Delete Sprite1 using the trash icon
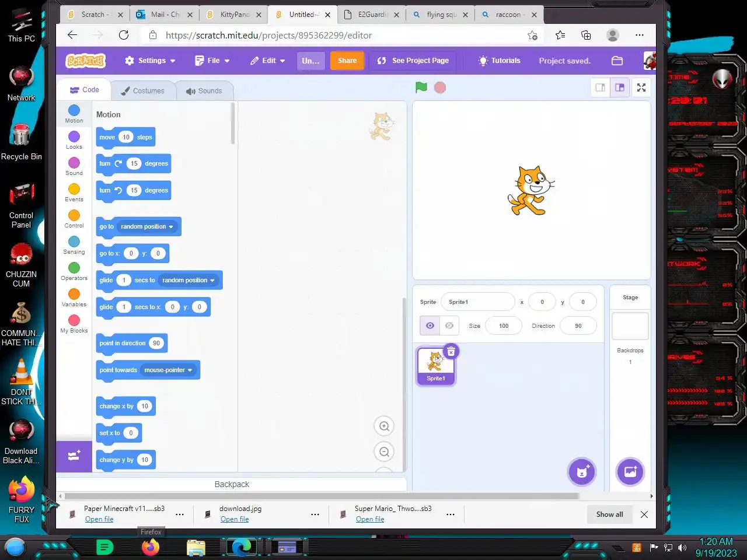The image size is (747, 560). pos(451,352)
